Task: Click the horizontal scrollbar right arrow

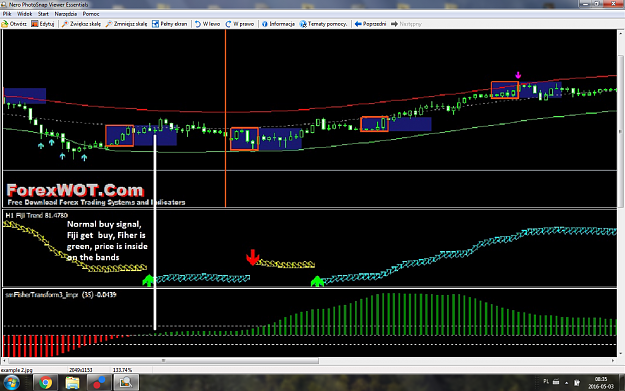Action: (x=613, y=361)
